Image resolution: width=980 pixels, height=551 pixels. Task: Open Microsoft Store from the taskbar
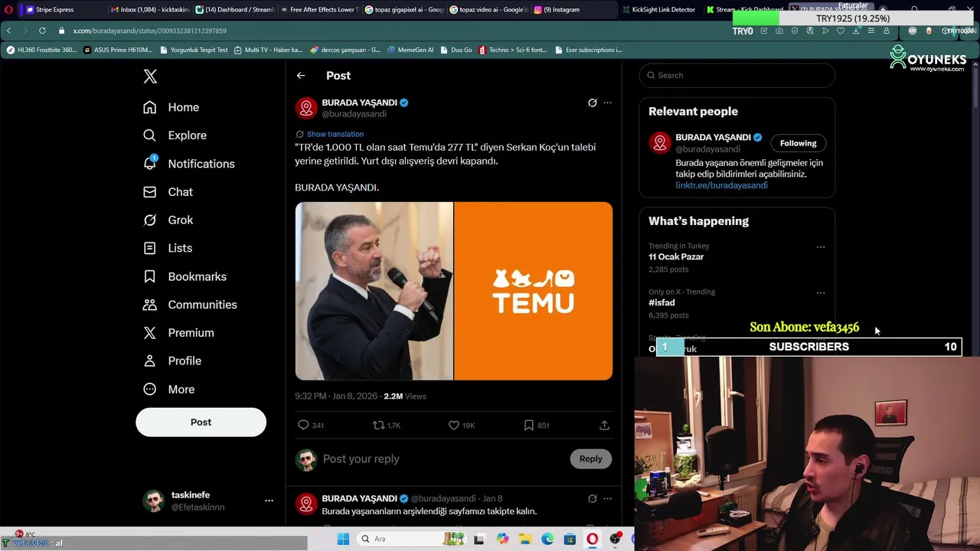[570, 540]
